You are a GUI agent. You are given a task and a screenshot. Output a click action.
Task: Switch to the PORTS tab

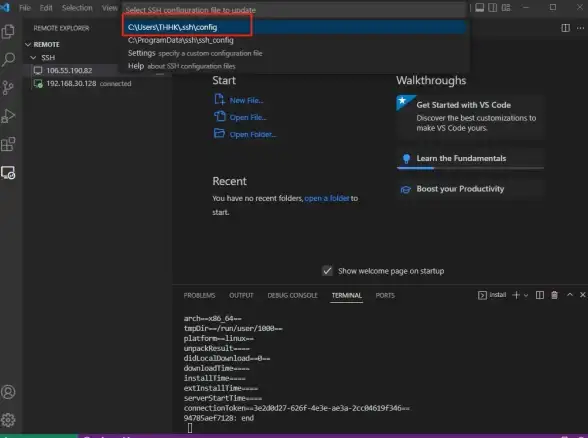[x=385, y=296]
